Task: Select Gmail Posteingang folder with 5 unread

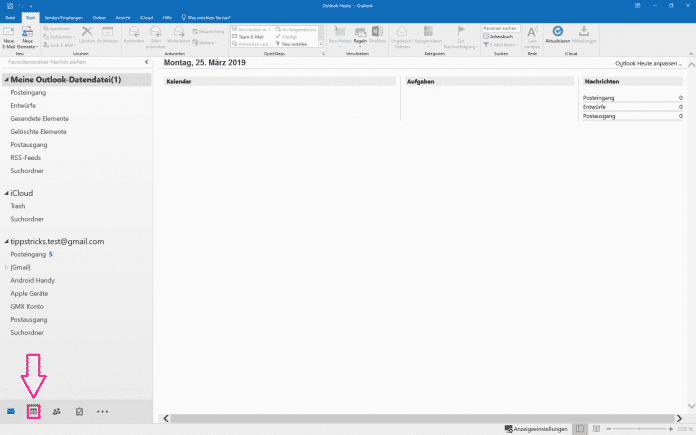Action: (27, 255)
